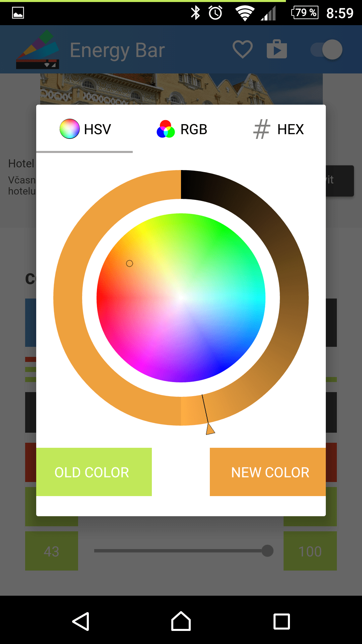The width and height of the screenshot is (362, 644).
Task: Click the rainbow HSV wheel icon
Action: pos(70,129)
